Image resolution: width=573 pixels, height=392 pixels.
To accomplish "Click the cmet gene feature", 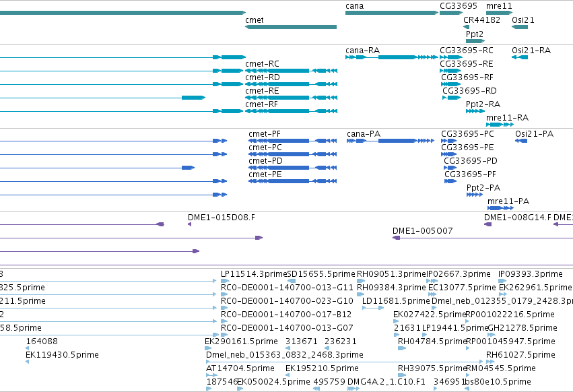I will [291, 27].
